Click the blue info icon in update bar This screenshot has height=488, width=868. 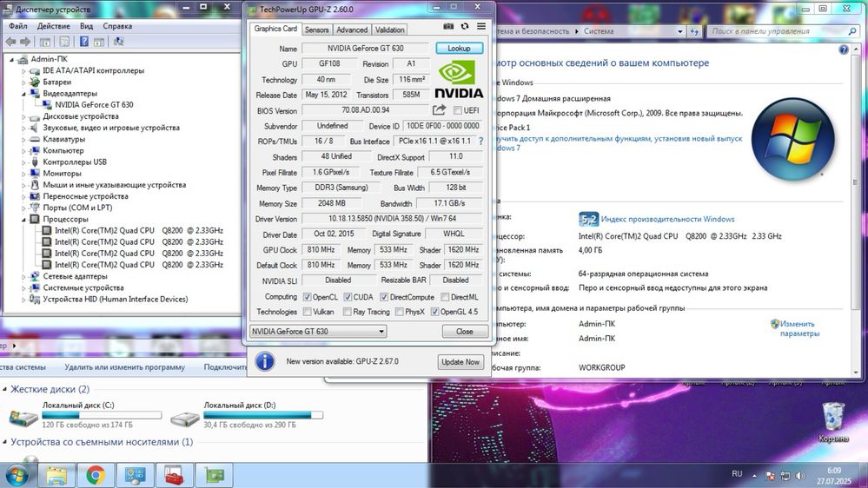coord(265,361)
